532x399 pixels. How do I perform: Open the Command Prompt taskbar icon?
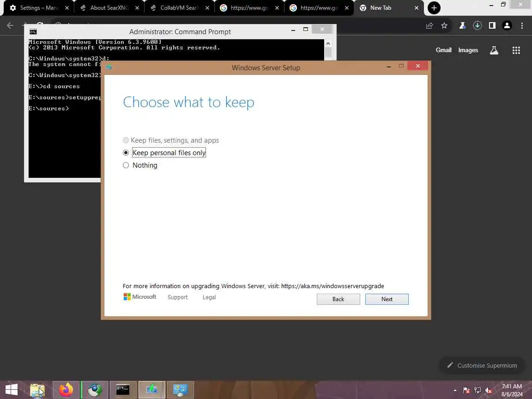point(123,390)
